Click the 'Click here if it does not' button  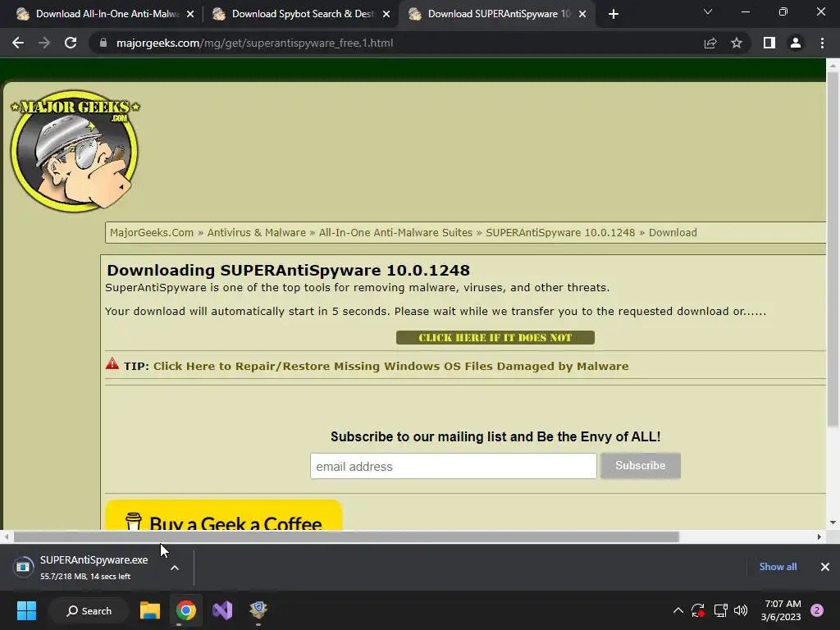coord(495,337)
